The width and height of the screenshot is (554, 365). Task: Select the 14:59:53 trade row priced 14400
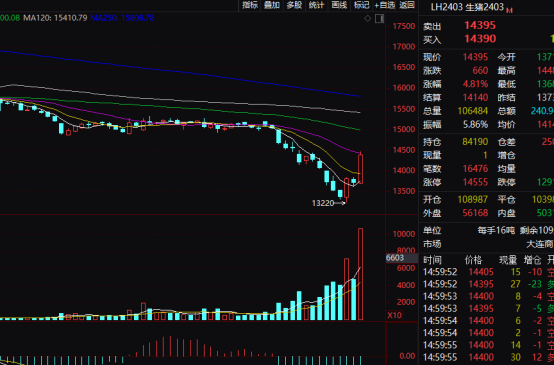point(488,296)
